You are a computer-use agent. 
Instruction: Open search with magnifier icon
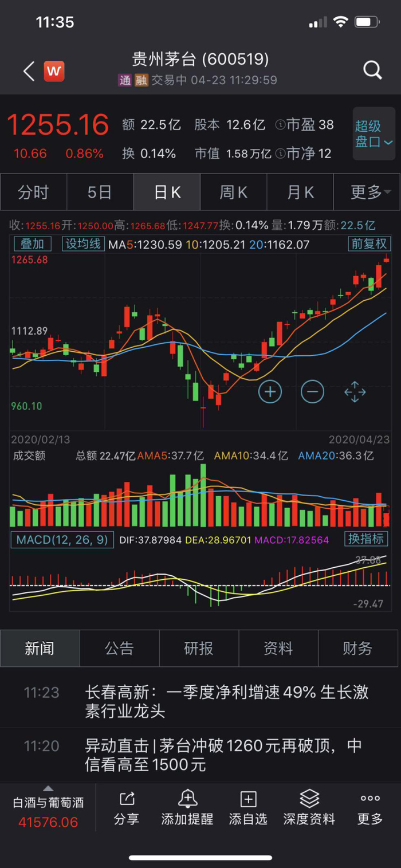(372, 70)
